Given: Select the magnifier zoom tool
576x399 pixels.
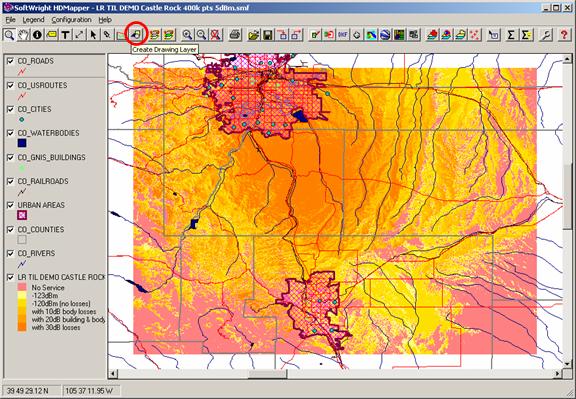Looking at the screenshot, I should click(10, 35).
